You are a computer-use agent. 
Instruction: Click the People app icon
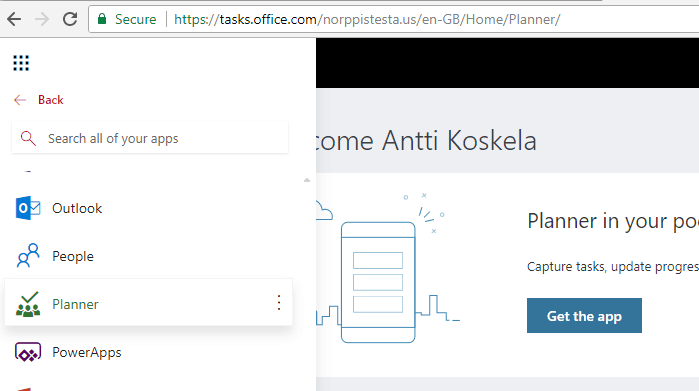click(x=28, y=255)
